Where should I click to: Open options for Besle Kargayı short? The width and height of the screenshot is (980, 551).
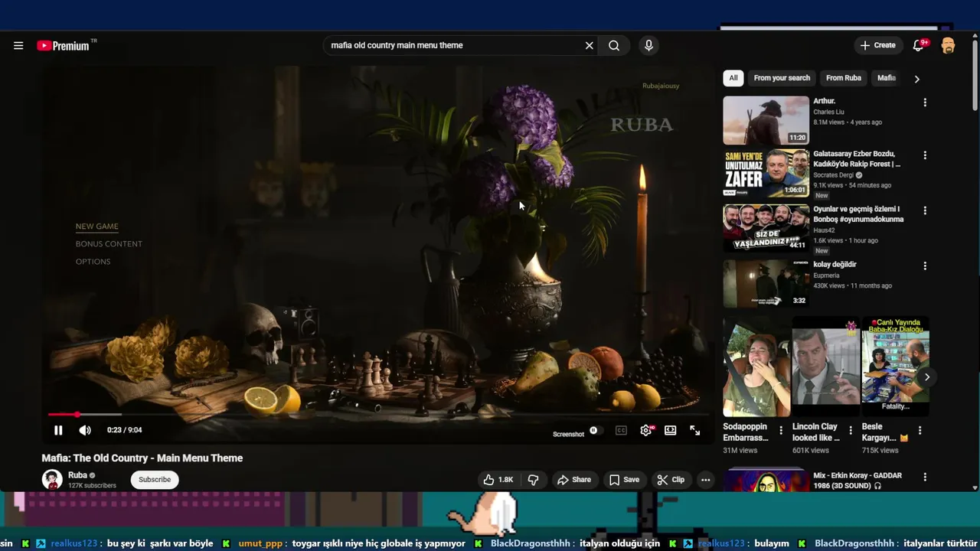(x=920, y=431)
